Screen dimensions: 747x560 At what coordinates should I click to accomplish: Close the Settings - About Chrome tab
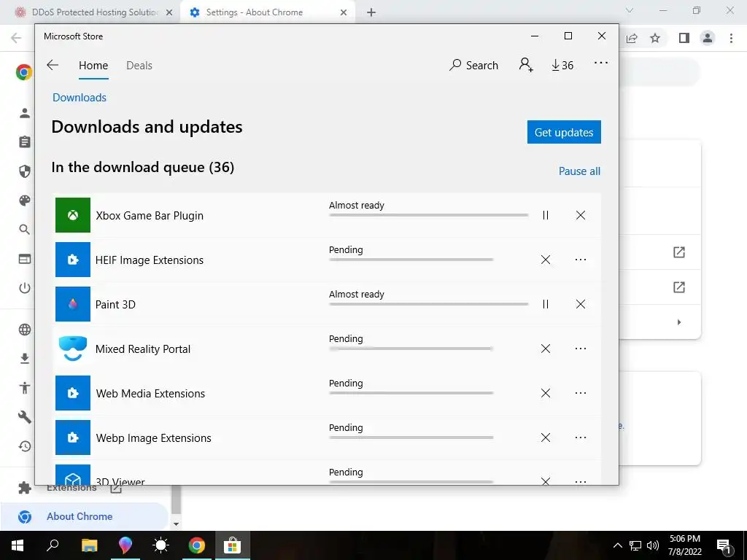[x=344, y=12]
